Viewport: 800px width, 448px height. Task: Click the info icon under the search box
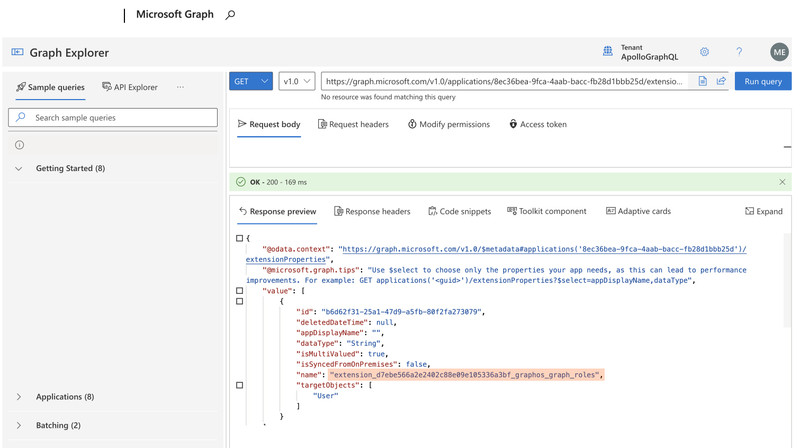(x=19, y=145)
